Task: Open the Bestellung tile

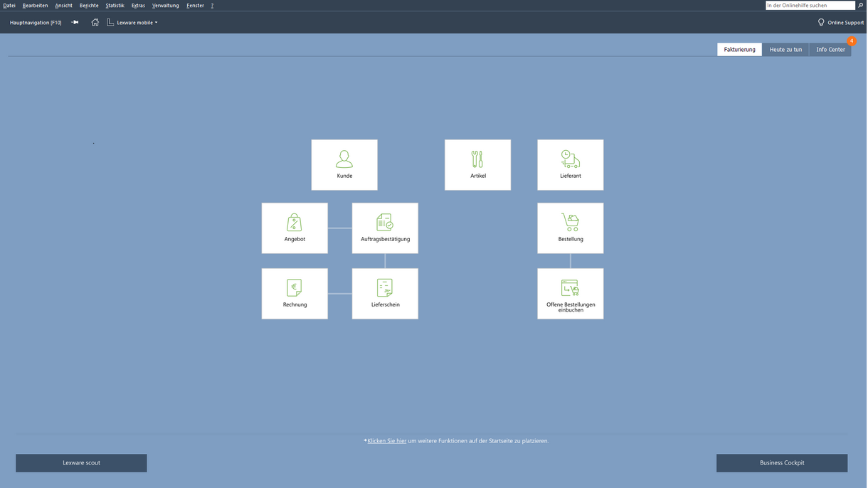Action: tap(571, 228)
